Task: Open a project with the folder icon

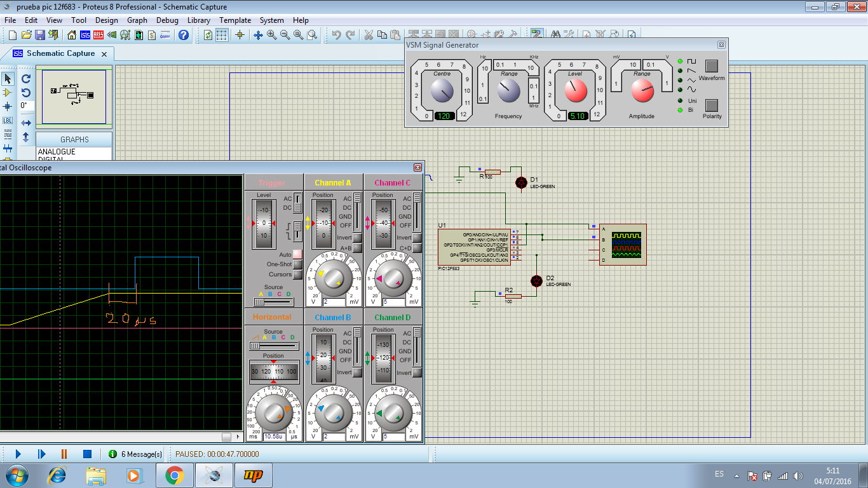Action: [x=27, y=35]
